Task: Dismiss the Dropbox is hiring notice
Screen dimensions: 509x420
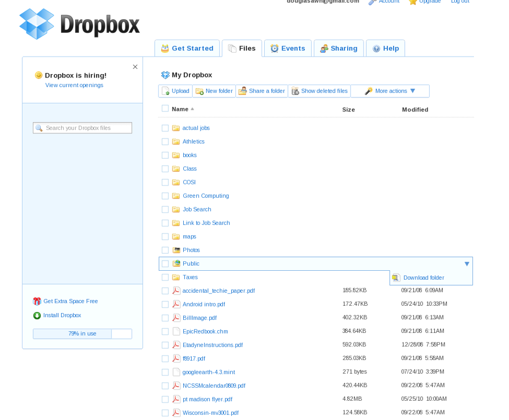Action: tap(135, 67)
